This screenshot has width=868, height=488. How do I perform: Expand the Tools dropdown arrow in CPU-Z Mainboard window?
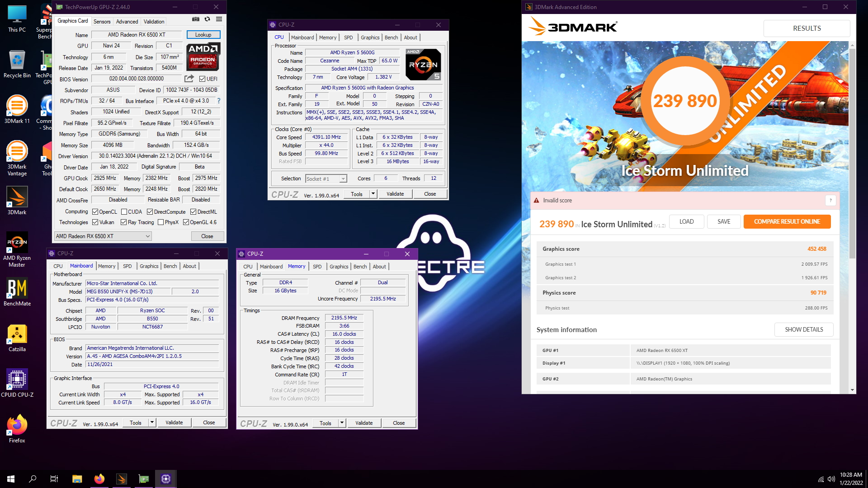click(152, 423)
